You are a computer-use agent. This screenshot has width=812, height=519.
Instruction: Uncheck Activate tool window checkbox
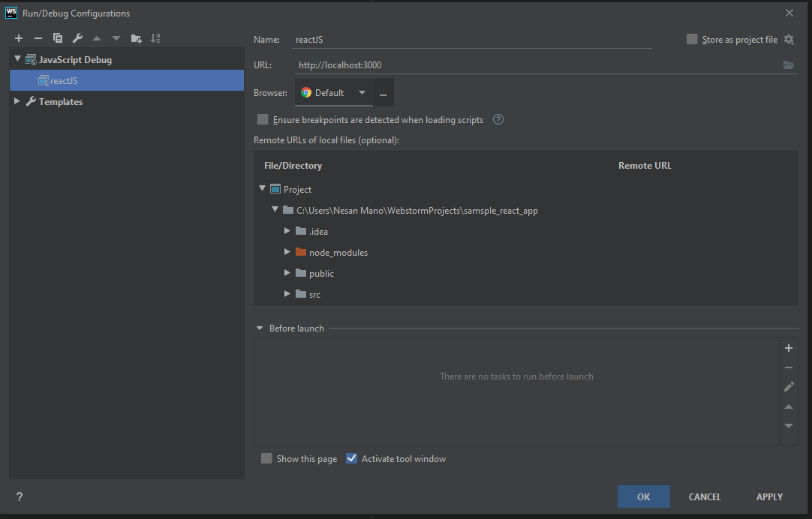coord(351,458)
